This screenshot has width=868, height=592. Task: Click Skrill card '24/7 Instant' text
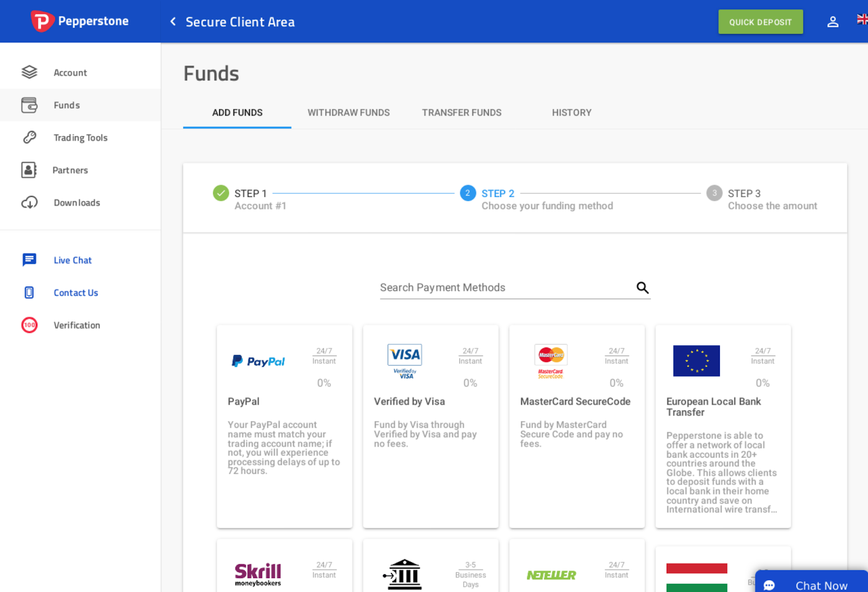324,570
